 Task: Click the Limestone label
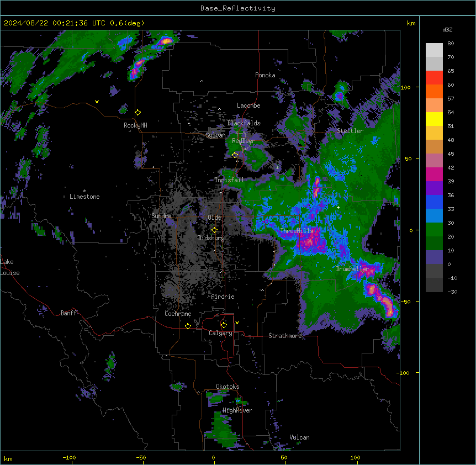[x=84, y=197]
